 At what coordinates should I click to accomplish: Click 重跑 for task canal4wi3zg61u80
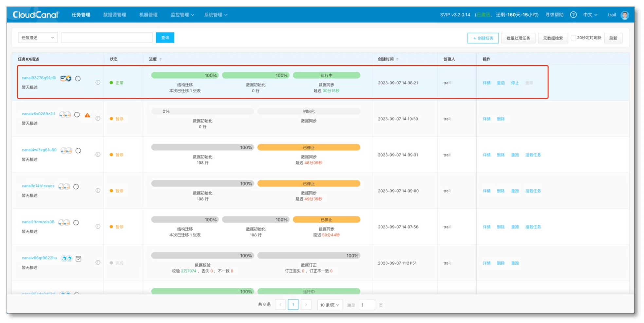515,155
